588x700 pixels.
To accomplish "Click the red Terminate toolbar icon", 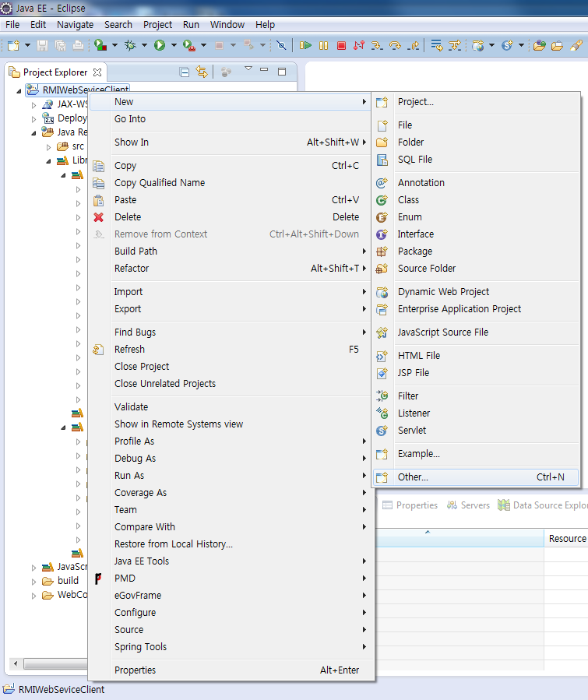I will coord(341,46).
